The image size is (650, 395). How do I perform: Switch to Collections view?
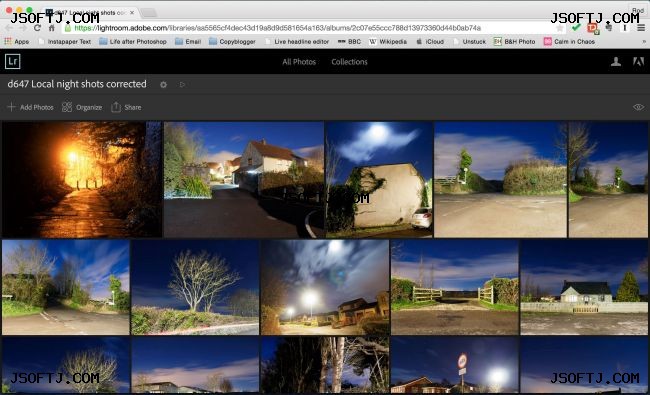click(x=349, y=62)
